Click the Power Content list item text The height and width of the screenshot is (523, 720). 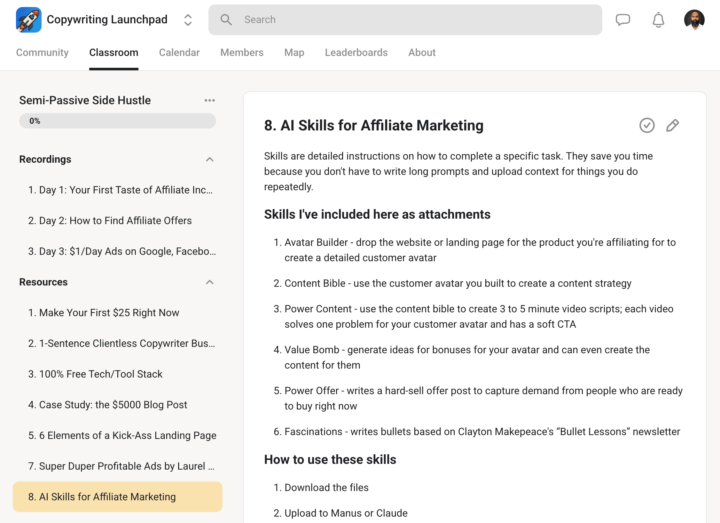coord(479,316)
